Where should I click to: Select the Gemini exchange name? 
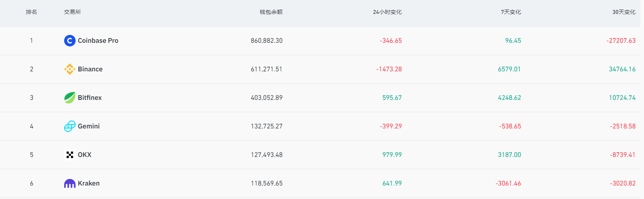coord(89,126)
